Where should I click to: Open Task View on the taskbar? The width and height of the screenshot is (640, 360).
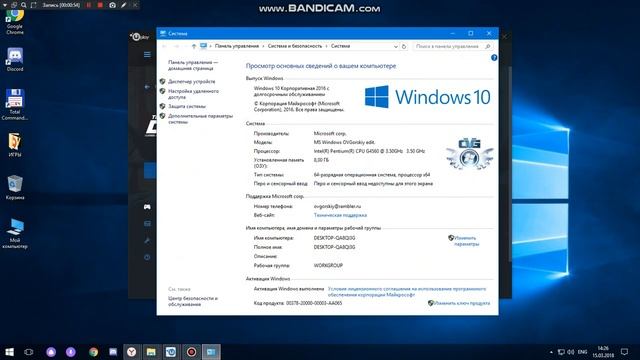[x=29, y=352]
